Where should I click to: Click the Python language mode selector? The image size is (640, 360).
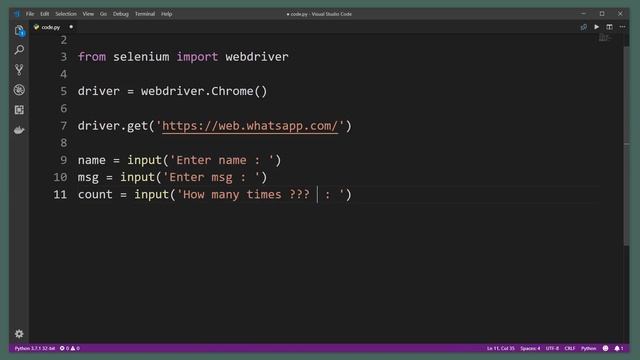pyautogui.click(x=589, y=349)
